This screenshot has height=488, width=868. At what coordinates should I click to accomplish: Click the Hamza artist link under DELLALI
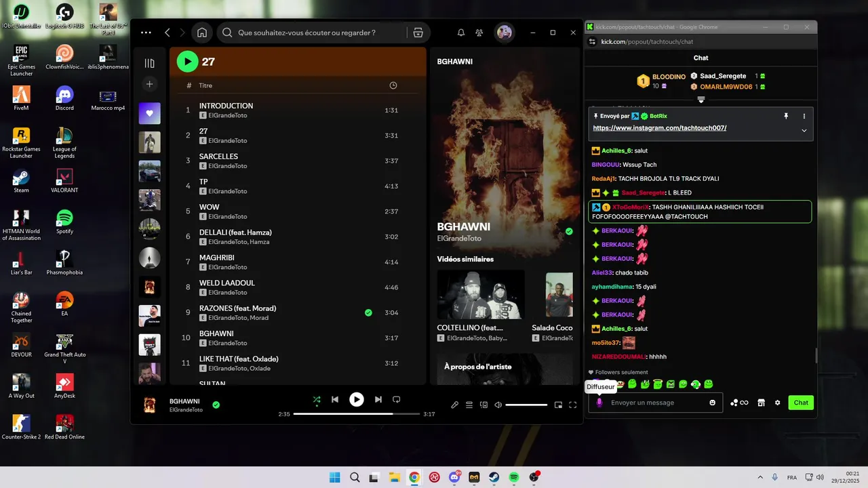click(260, 242)
